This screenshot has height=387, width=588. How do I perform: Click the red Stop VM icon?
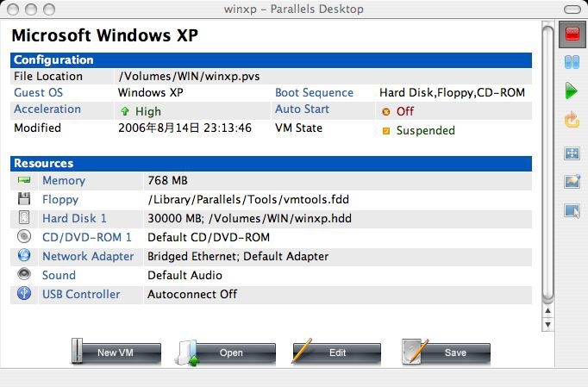pos(572,34)
